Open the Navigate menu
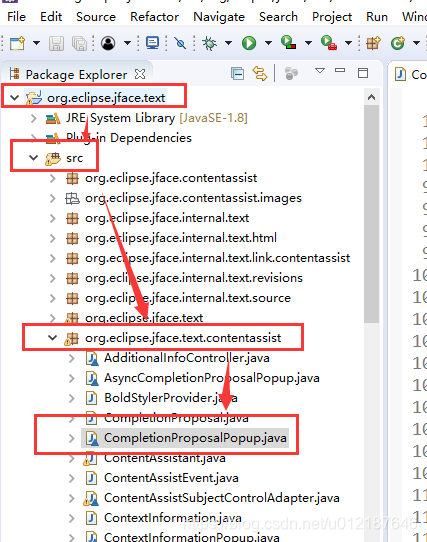427x542 pixels. pyautogui.click(x=219, y=17)
